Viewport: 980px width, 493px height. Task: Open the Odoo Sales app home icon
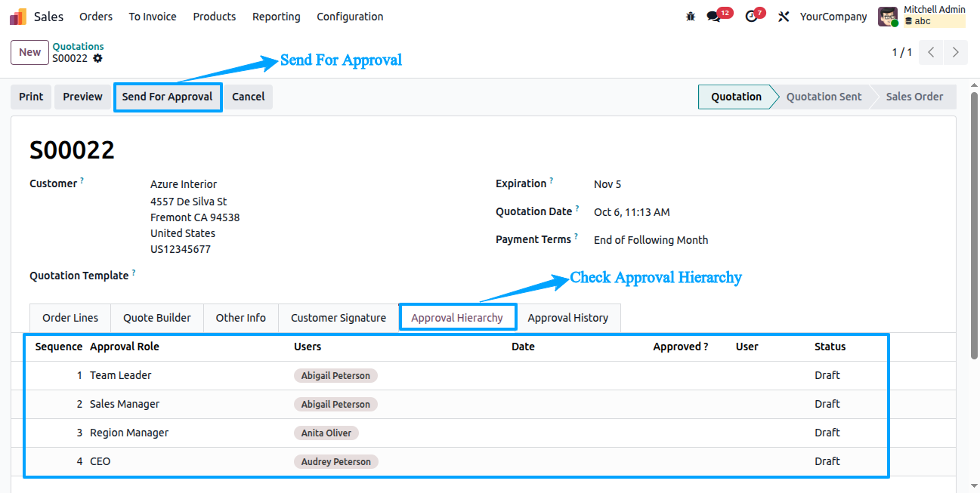(x=17, y=17)
